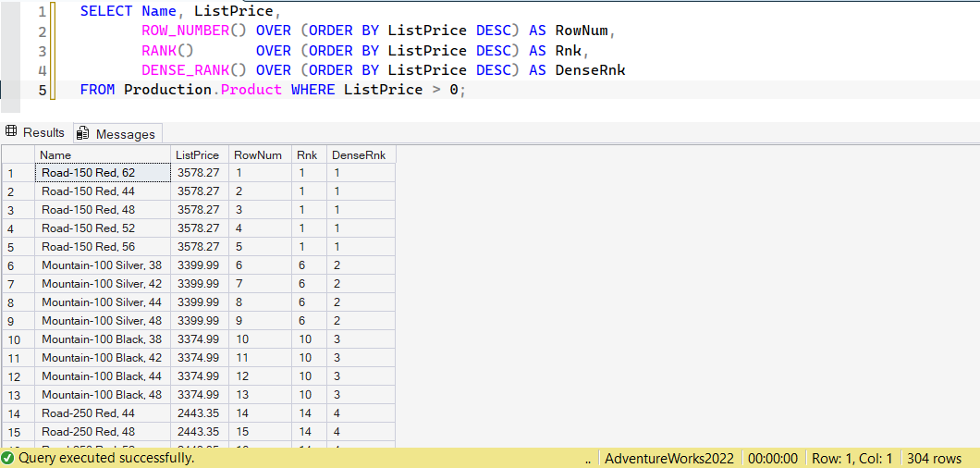980x468 pixels.
Task: Click cell 'Road-250 Red, 48'
Action: tap(103, 432)
